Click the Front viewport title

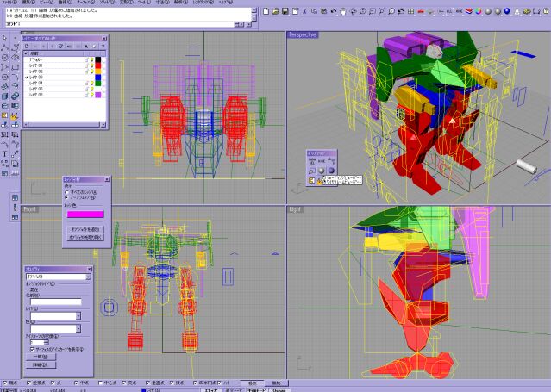click(x=29, y=209)
